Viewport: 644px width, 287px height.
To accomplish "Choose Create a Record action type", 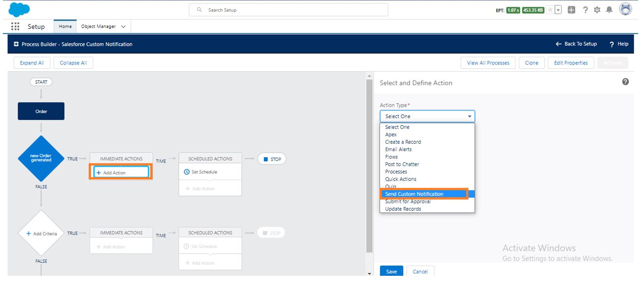I will pos(427,142).
